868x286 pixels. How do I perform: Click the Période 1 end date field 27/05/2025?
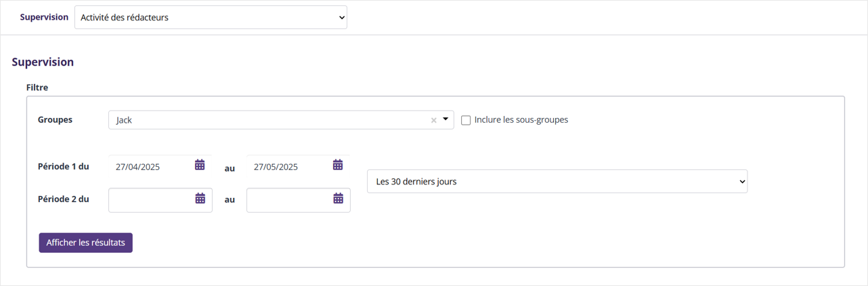(x=288, y=167)
